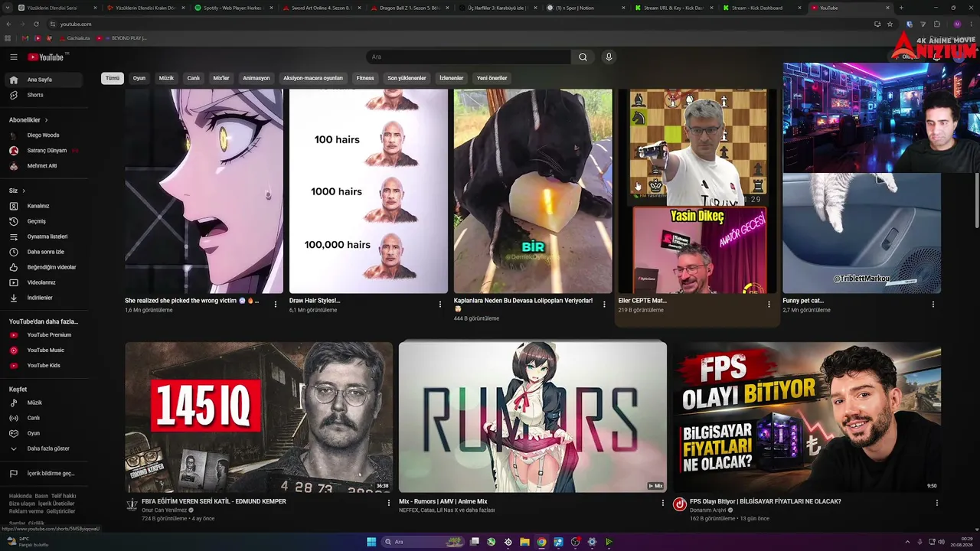Start voice search with microphone icon

(609, 57)
